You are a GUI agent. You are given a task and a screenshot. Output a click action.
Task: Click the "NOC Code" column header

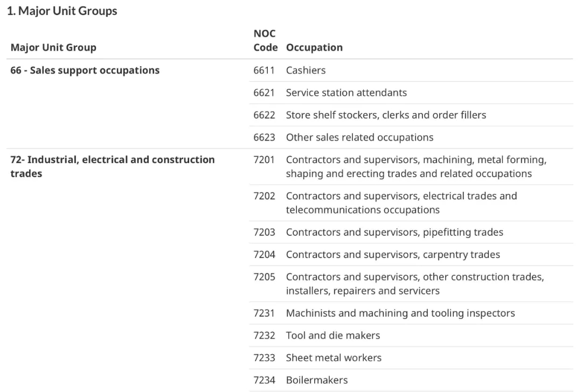click(x=265, y=41)
